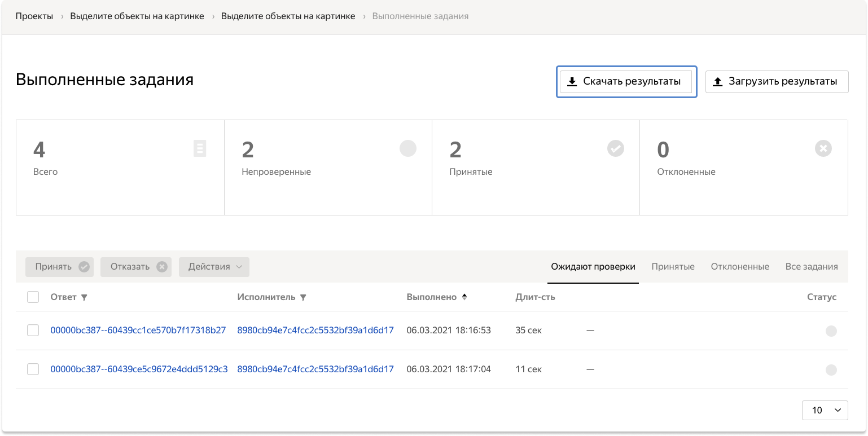The height and width of the screenshot is (436, 868).
Task: Click the download icon in Скачать результаты
Action: pos(572,82)
